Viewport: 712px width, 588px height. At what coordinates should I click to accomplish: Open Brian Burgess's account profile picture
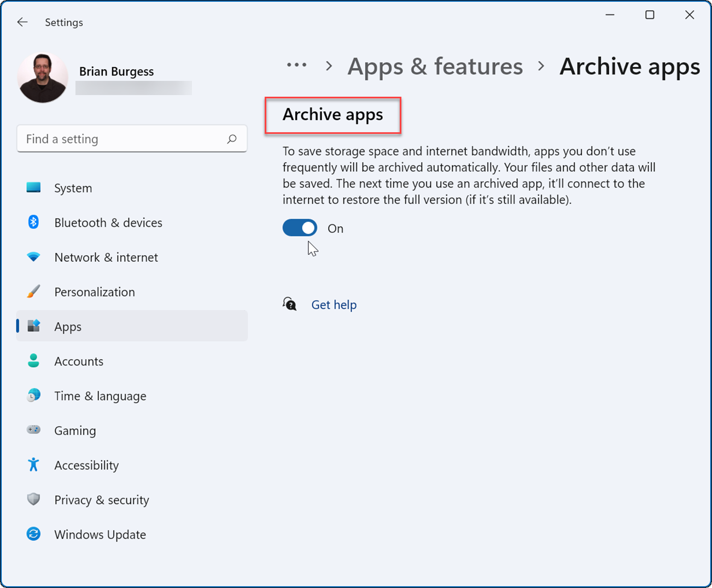click(x=43, y=77)
